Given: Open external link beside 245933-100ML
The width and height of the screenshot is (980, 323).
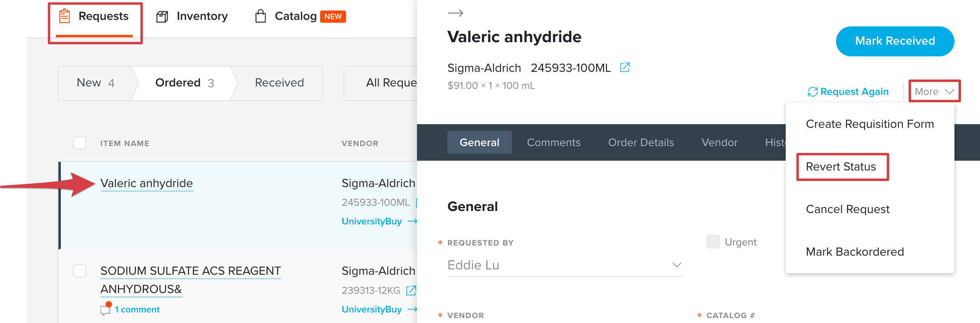Looking at the screenshot, I should [x=625, y=67].
